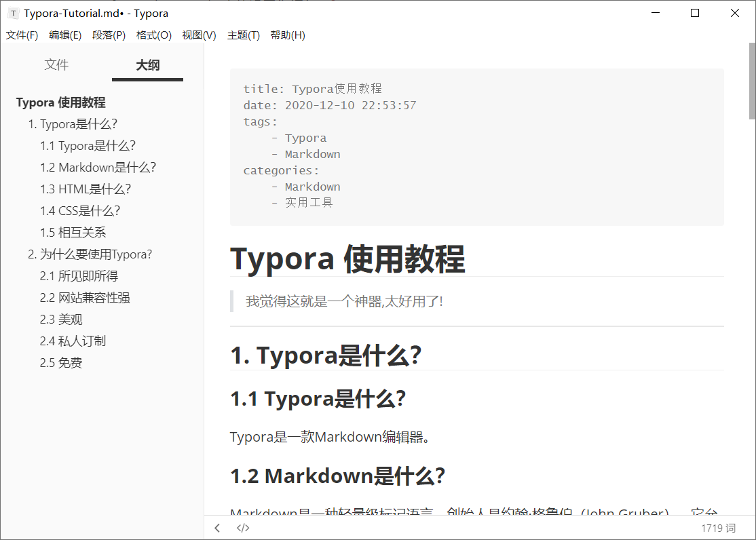Open the 主题(T) menu
The width and height of the screenshot is (756, 540).
coord(244,35)
